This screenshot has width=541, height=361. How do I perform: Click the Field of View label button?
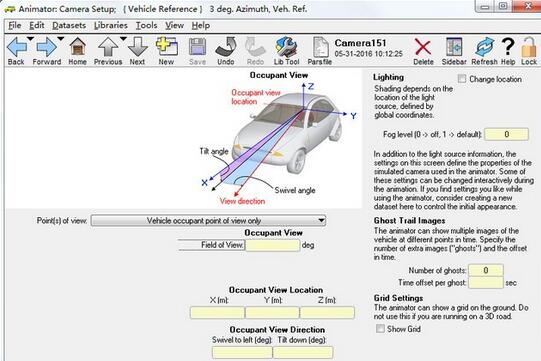coord(211,245)
